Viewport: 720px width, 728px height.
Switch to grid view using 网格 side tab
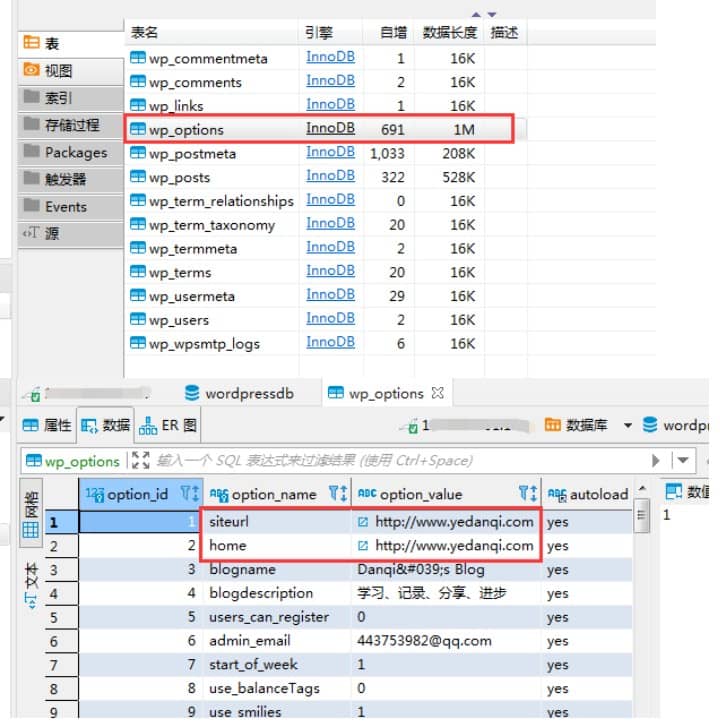pos(30,513)
